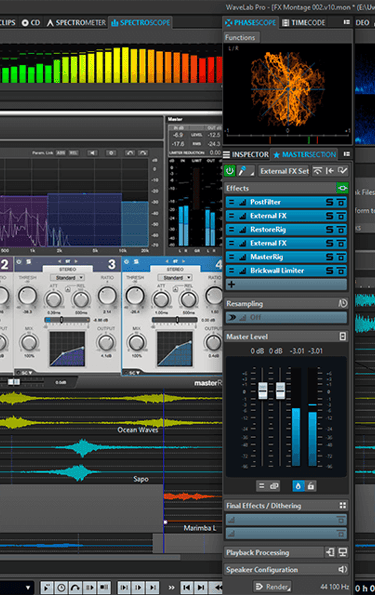Collapse the Resampling pane header
Viewport: 375px width, 595px height.
[x=280, y=304]
